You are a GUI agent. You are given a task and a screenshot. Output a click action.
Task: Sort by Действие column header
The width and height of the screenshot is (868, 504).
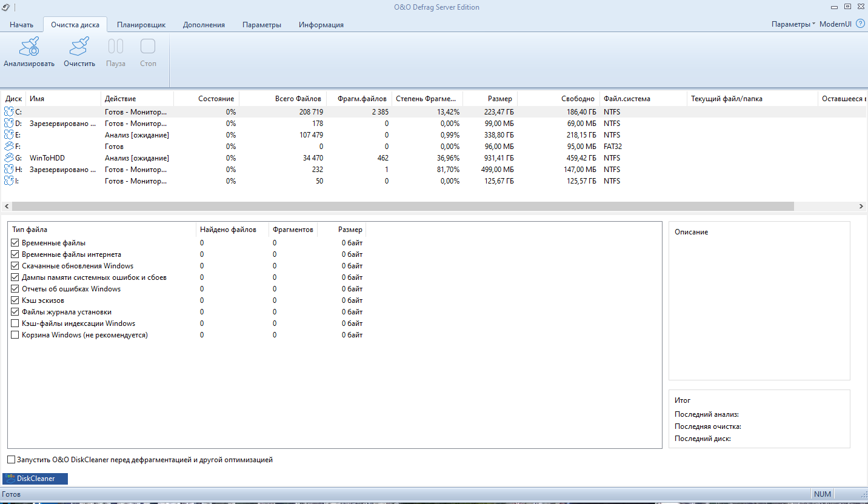pos(138,99)
